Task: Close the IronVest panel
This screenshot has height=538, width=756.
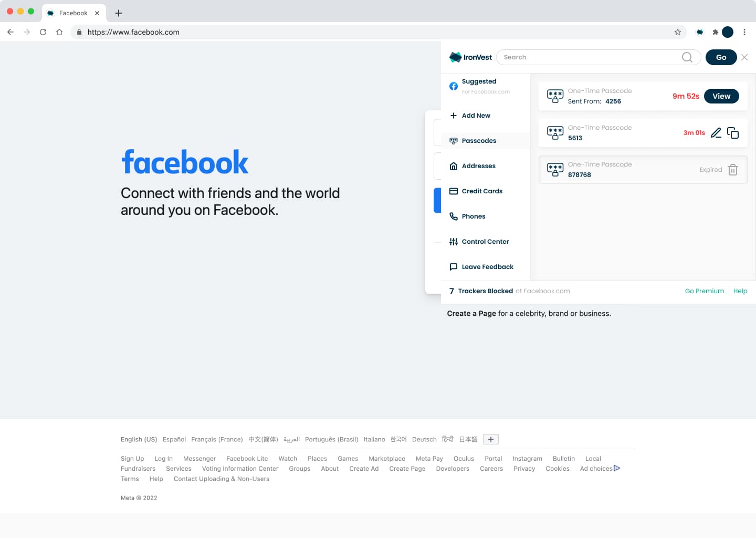Action: click(x=744, y=57)
